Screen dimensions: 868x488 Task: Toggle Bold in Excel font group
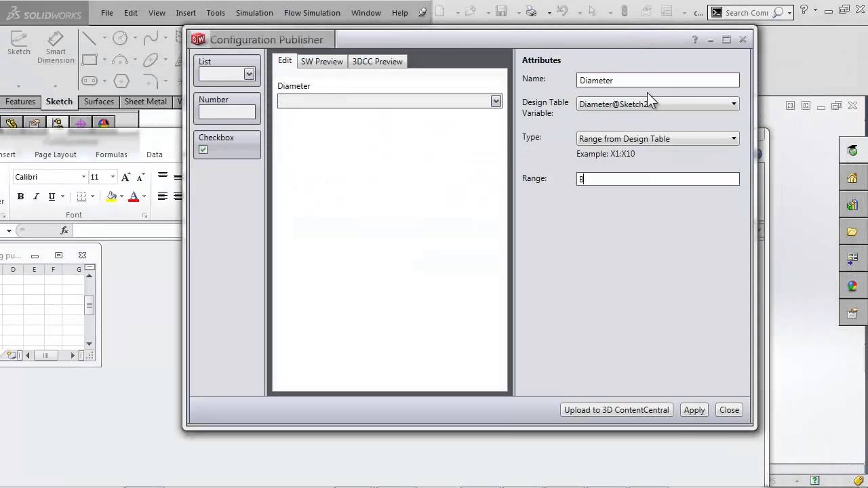point(20,197)
